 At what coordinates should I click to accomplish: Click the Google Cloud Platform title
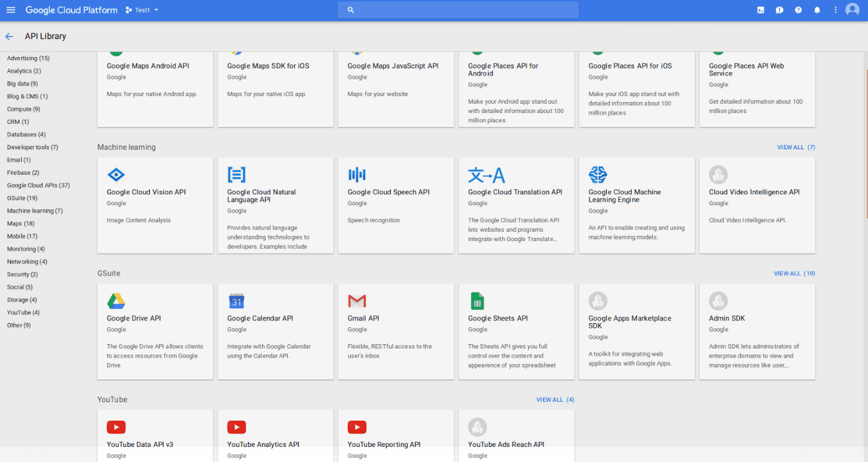pos(72,10)
